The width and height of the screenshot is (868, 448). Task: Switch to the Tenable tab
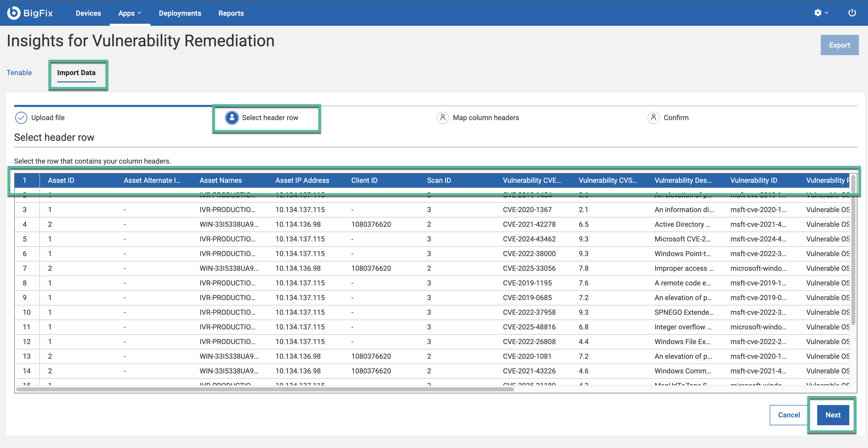19,73
